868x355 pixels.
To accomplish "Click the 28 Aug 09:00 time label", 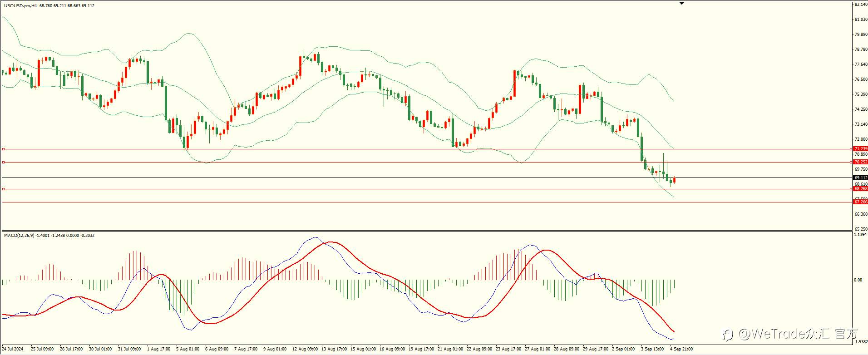I will pyautogui.click(x=567, y=349).
